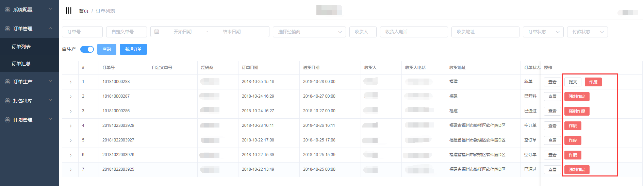Click 强制作废 for order 101810000287
This screenshot has height=186, width=644.
click(577, 97)
